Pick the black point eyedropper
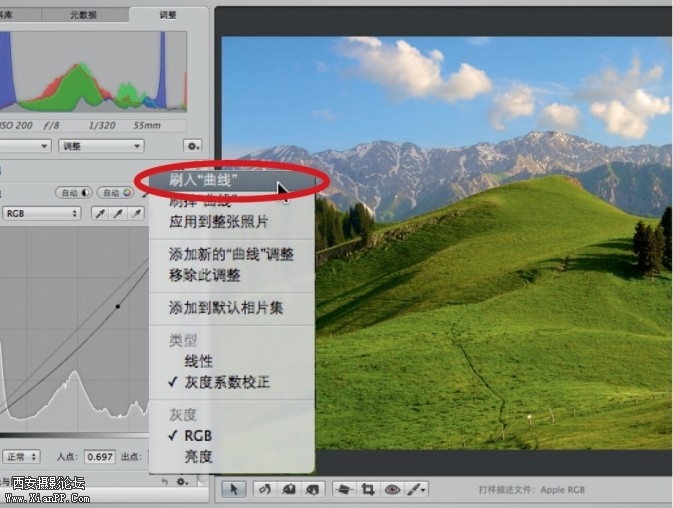Screen dimensions: 673x508 100,213
